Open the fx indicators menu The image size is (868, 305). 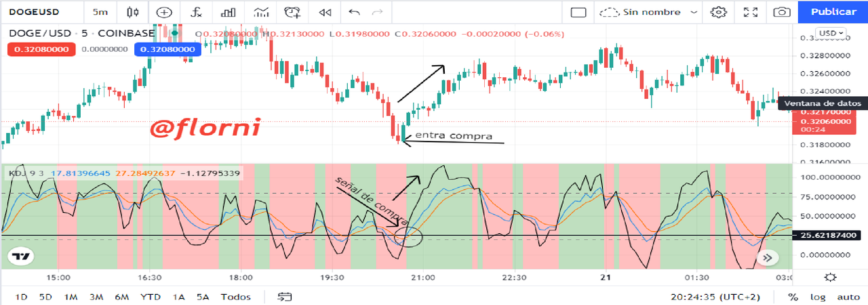pyautogui.click(x=197, y=12)
